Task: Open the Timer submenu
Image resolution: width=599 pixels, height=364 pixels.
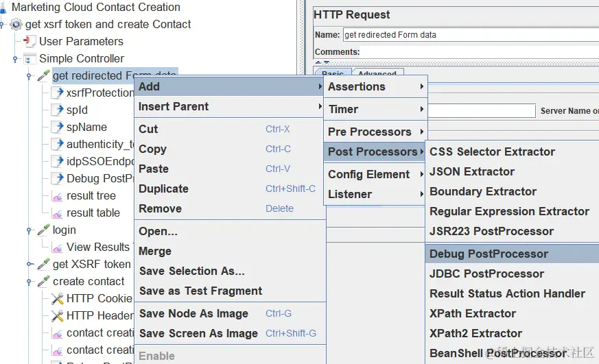Action: click(375, 109)
